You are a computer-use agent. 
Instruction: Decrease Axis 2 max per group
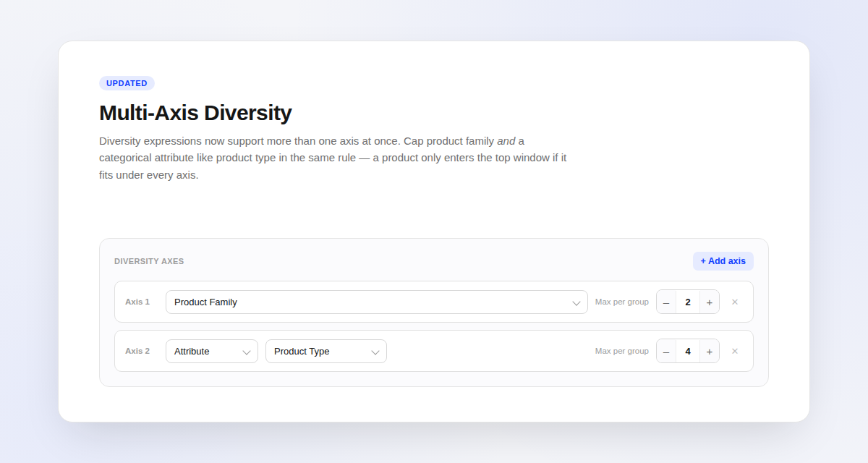(x=666, y=352)
